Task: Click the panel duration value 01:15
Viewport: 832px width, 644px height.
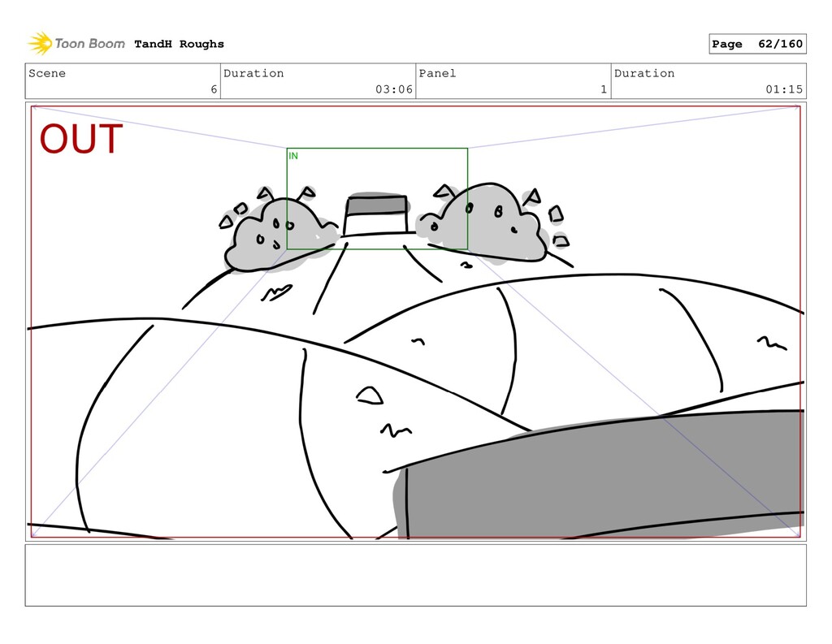Action: tap(784, 89)
